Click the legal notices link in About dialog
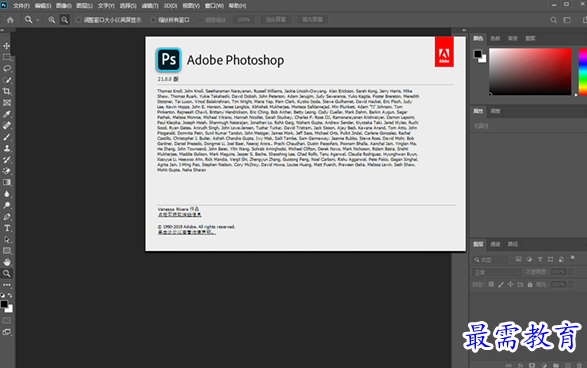This screenshot has height=368, width=587. click(x=186, y=232)
